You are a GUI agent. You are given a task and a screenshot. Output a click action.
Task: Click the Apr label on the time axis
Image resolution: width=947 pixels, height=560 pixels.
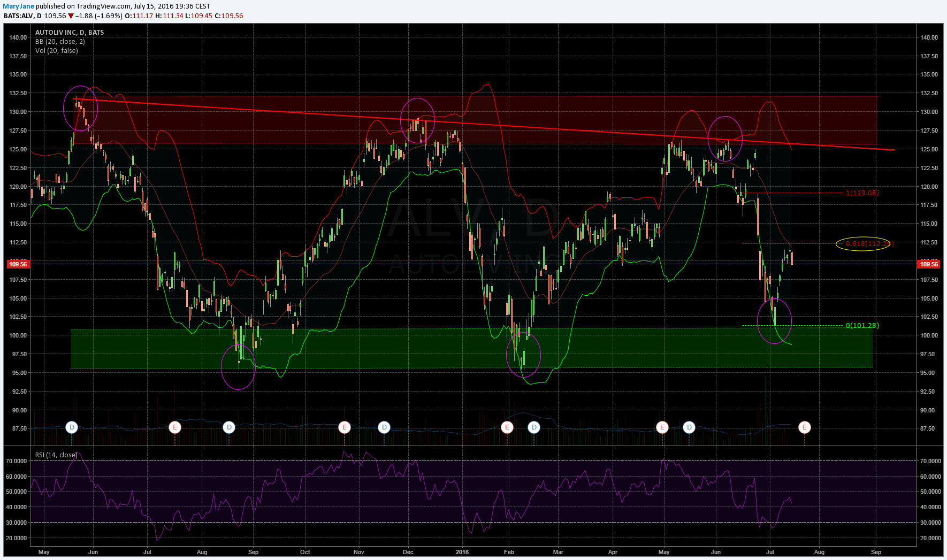tap(613, 552)
